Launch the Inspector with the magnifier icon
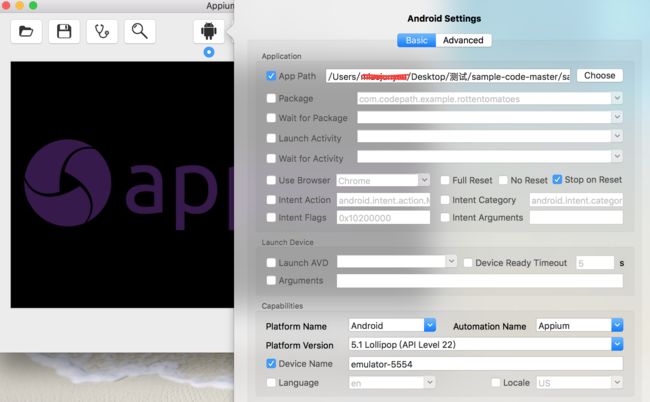The height and width of the screenshot is (402, 650). click(140, 31)
